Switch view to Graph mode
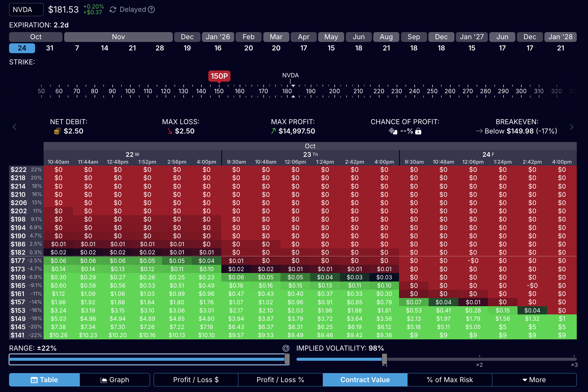Image resolution: width=588 pixels, height=392 pixels. click(115, 380)
